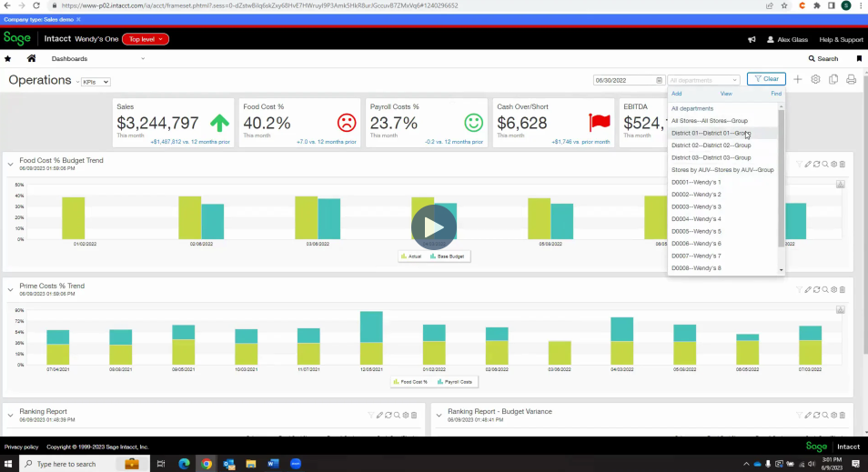
Task: Filter the Prime Costs % Trend component
Action: click(x=799, y=290)
